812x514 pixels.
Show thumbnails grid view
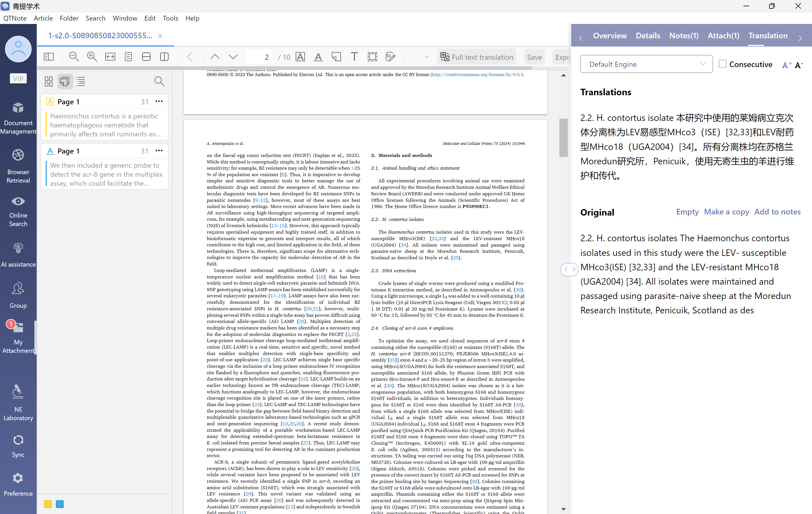[x=49, y=81]
